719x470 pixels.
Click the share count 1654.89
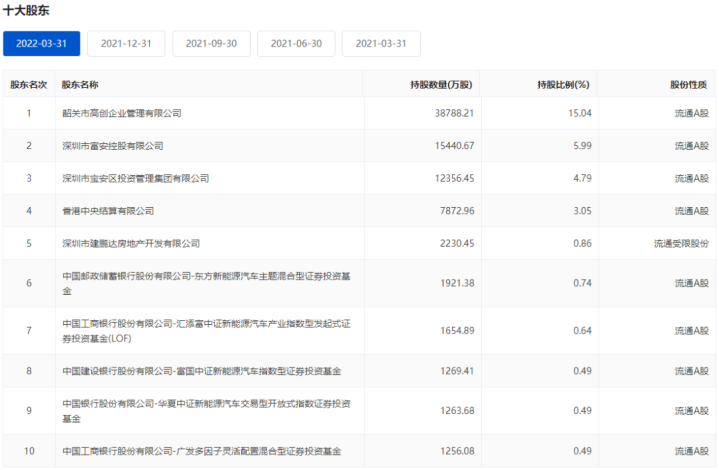tap(457, 331)
